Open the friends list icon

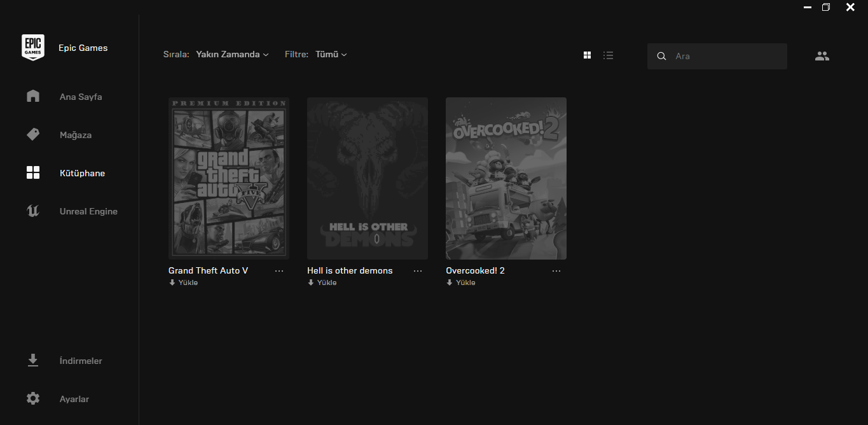coord(822,56)
